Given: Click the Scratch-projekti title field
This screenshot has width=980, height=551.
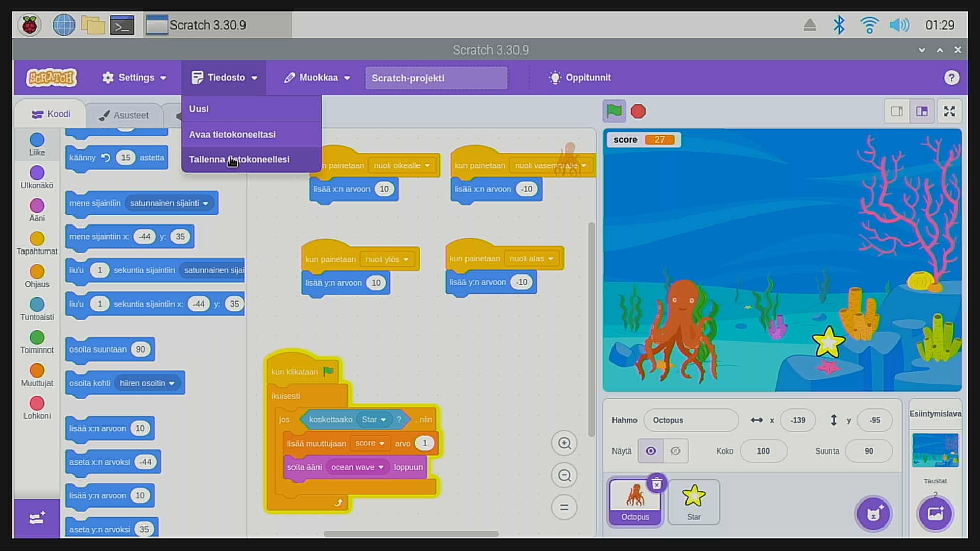Looking at the screenshot, I should (436, 78).
